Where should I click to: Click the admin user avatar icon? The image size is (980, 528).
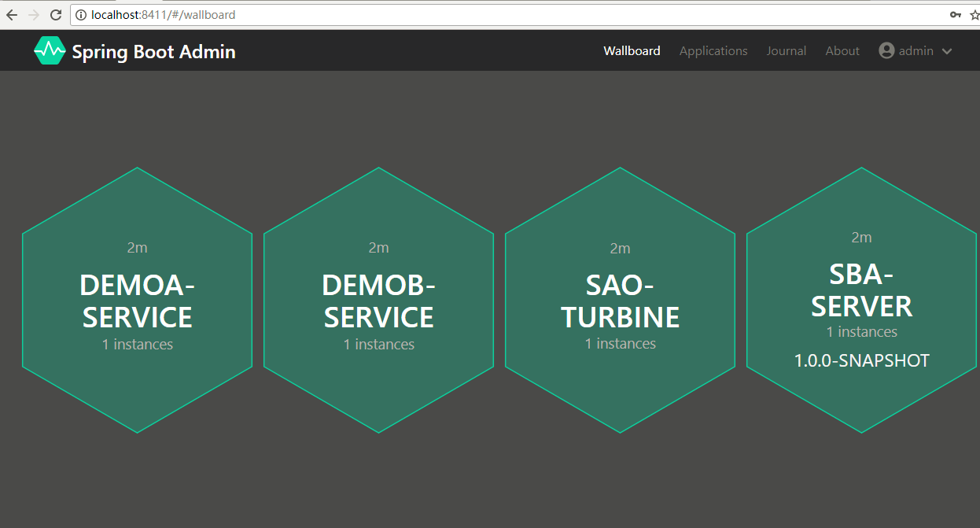point(887,50)
